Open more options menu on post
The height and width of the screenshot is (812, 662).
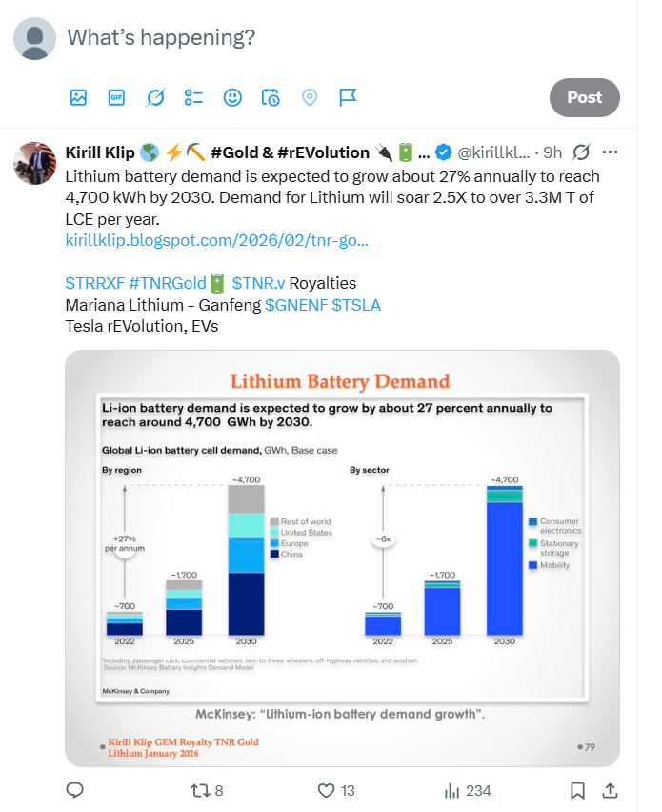click(x=611, y=152)
